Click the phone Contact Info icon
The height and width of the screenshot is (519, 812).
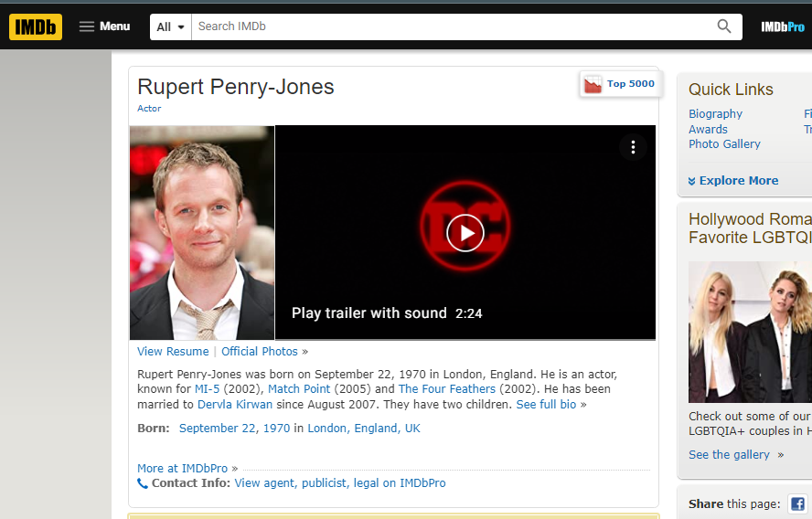143,483
